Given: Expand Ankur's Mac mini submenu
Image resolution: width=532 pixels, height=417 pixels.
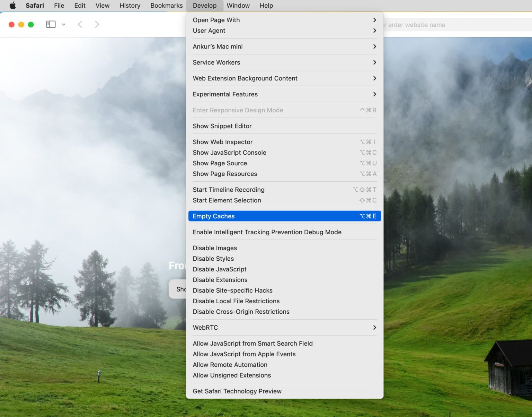Looking at the screenshot, I should pos(285,46).
